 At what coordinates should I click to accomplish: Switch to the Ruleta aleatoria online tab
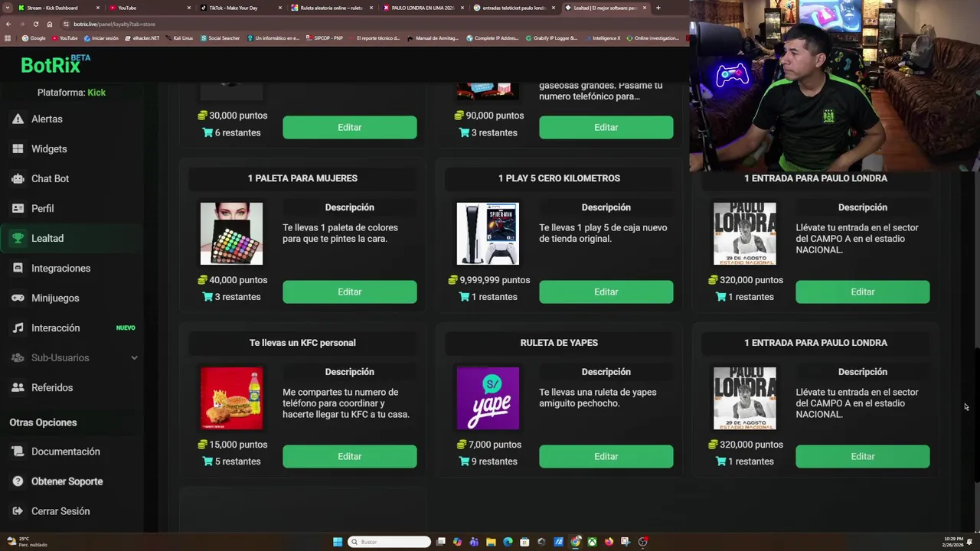pyautogui.click(x=331, y=8)
